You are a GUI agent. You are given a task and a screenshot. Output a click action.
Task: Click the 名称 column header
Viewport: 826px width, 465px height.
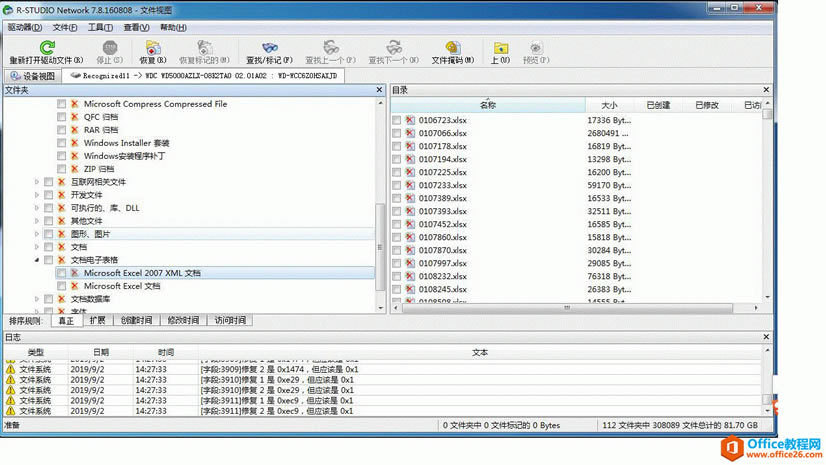488,105
